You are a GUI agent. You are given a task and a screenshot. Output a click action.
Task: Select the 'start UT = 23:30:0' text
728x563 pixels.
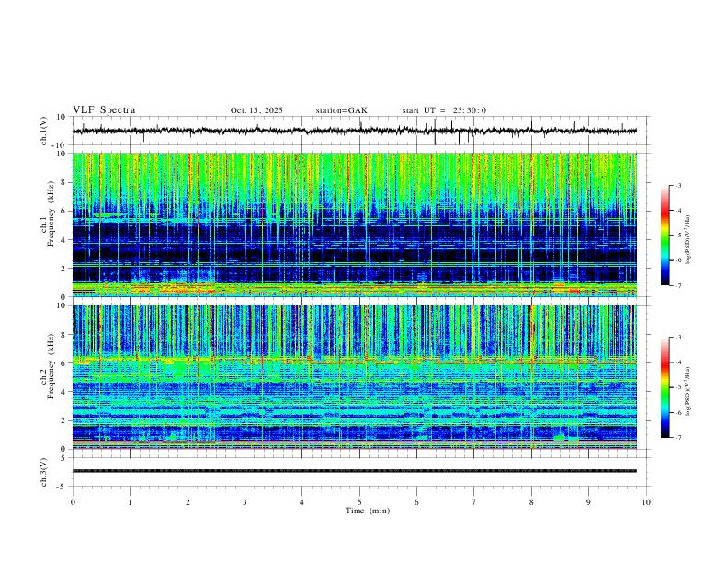(444, 110)
